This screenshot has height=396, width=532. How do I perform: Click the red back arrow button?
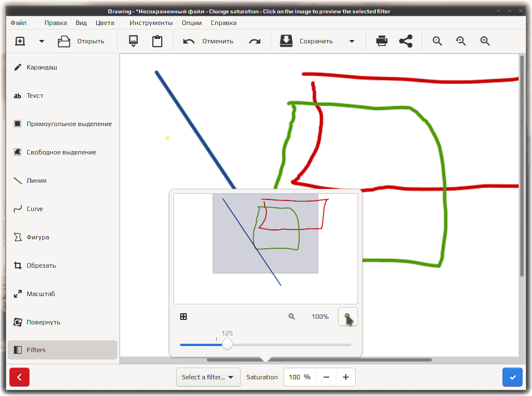coord(19,377)
